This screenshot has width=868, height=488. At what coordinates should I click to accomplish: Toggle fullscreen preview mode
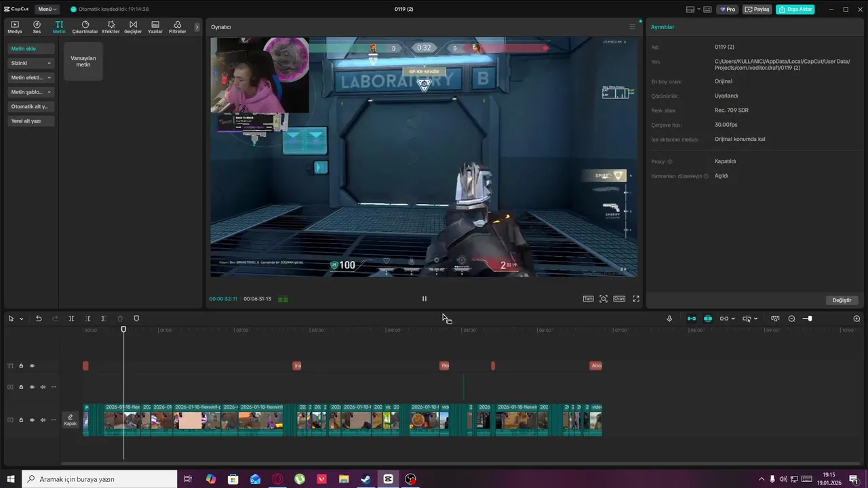point(636,299)
